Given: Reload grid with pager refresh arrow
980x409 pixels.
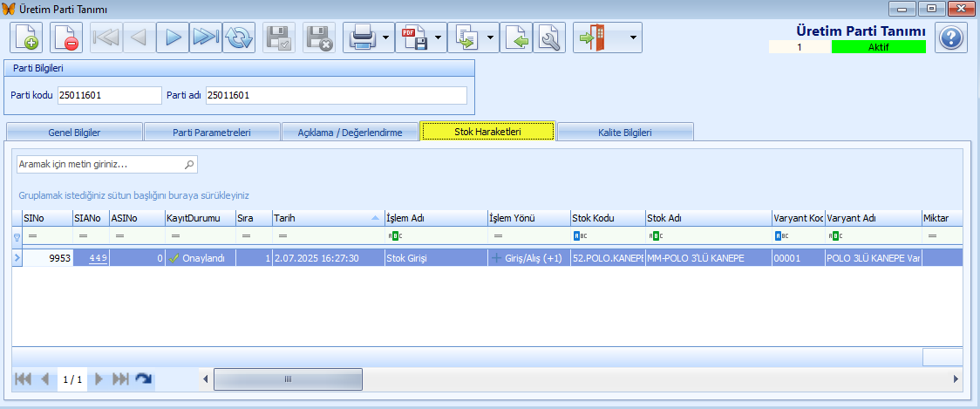Looking at the screenshot, I should (x=144, y=378).
